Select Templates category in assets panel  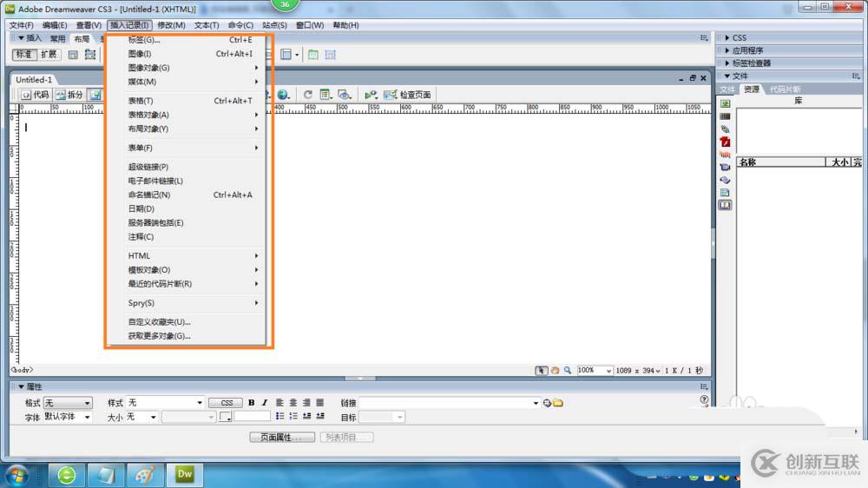725,193
